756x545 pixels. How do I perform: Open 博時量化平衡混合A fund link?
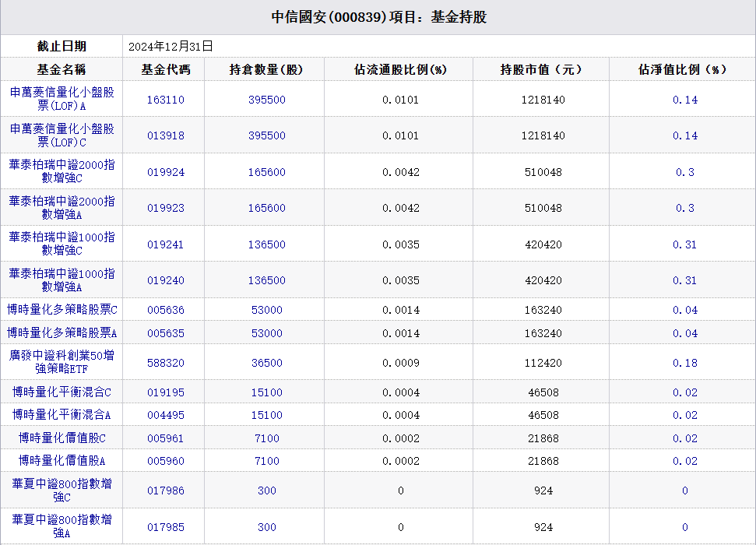(x=62, y=415)
